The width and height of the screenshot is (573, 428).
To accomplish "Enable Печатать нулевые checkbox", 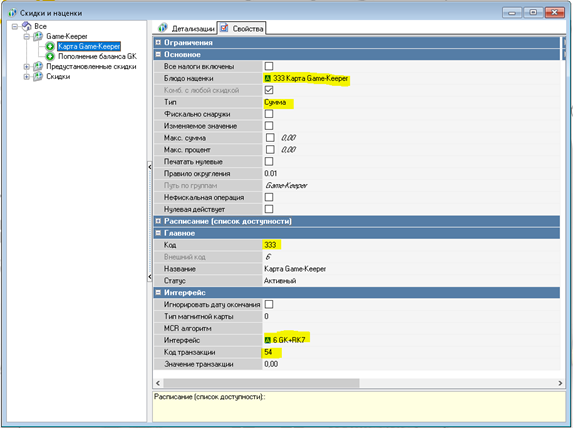I will [269, 161].
